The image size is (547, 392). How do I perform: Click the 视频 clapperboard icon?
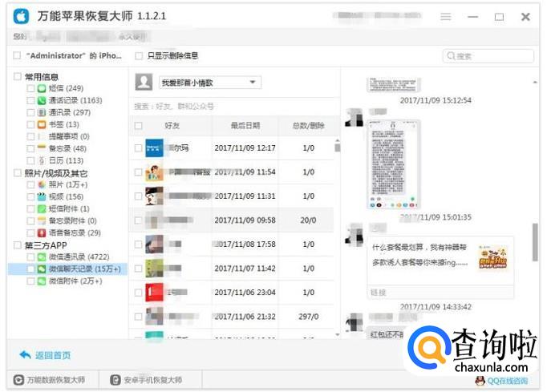[x=42, y=196]
